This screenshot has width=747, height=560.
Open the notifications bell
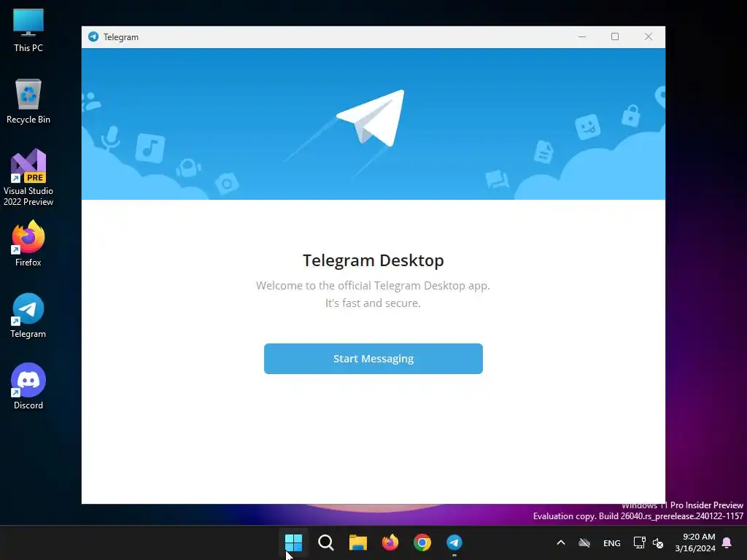pos(727,542)
